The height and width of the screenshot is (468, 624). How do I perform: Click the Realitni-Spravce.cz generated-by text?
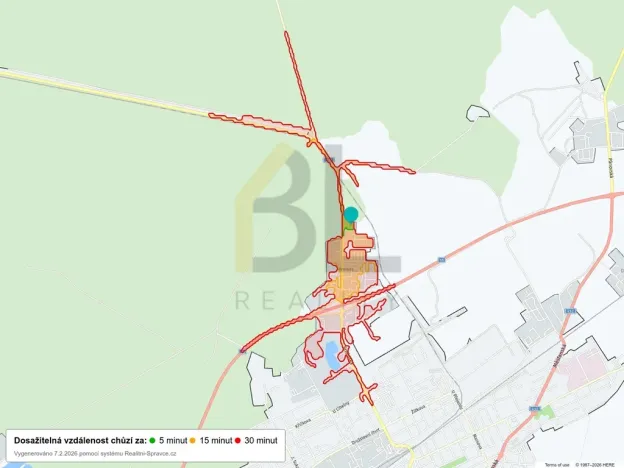click(x=95, y=454)
